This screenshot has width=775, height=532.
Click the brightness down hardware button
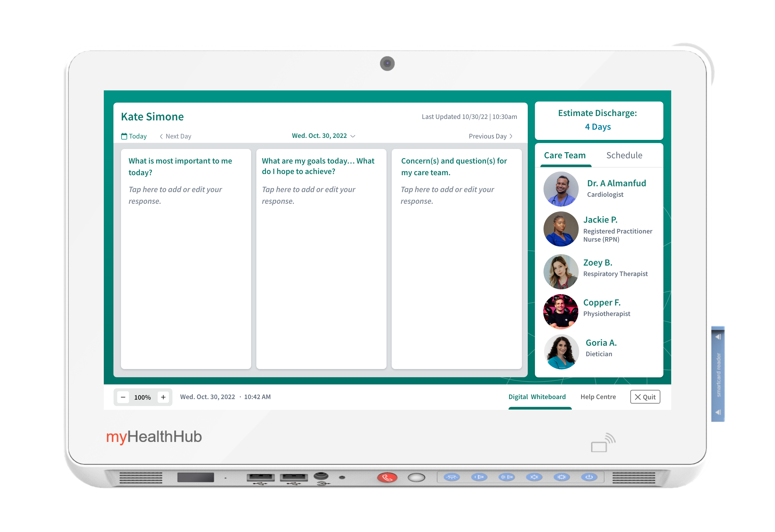(x=534, y=477)
